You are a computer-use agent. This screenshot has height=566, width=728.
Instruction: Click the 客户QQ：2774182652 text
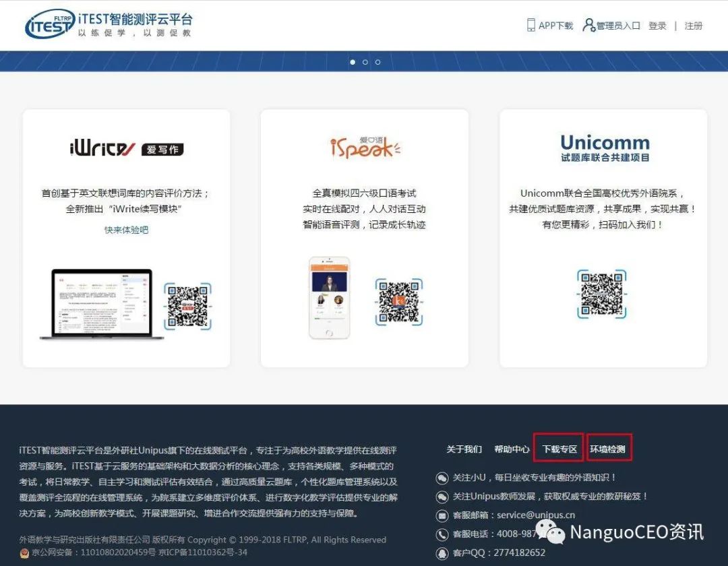coord(499,553)
